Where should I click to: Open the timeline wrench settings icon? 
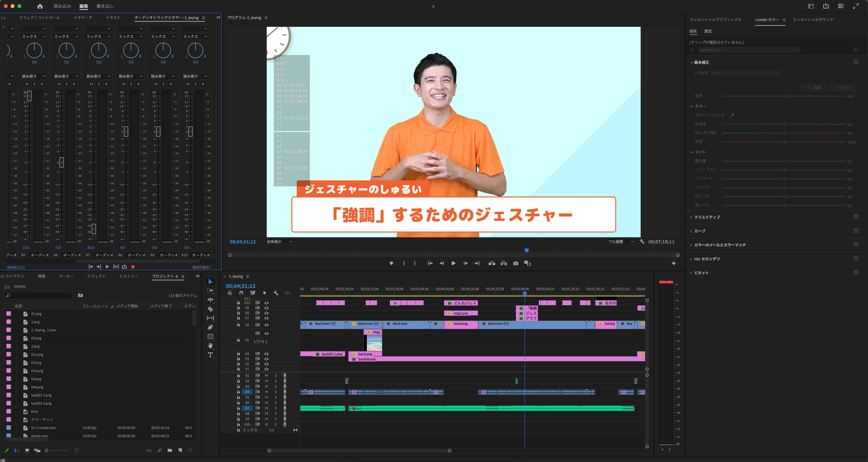[x=276, y=293]
